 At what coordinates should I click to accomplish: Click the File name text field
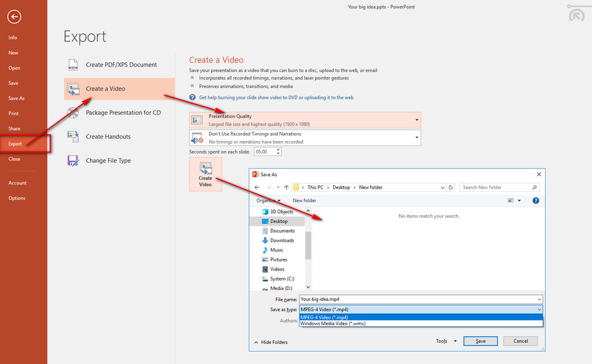[x=417, y=299]
